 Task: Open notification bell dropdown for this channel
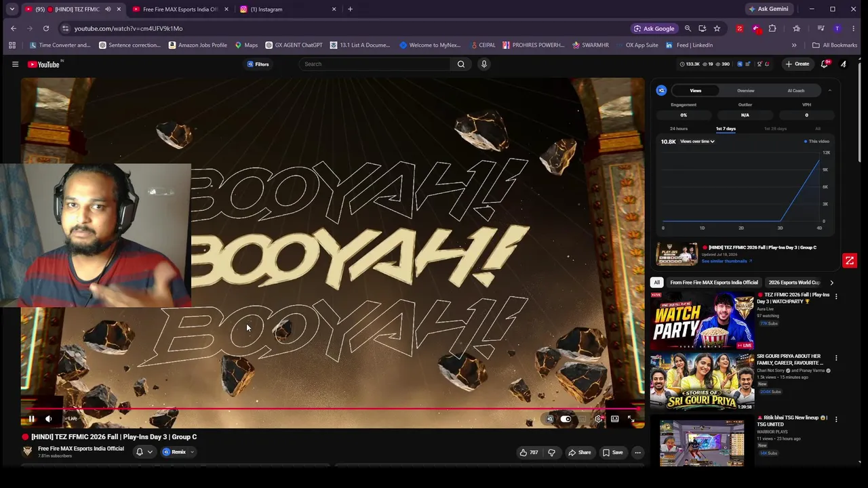(144, 452)
